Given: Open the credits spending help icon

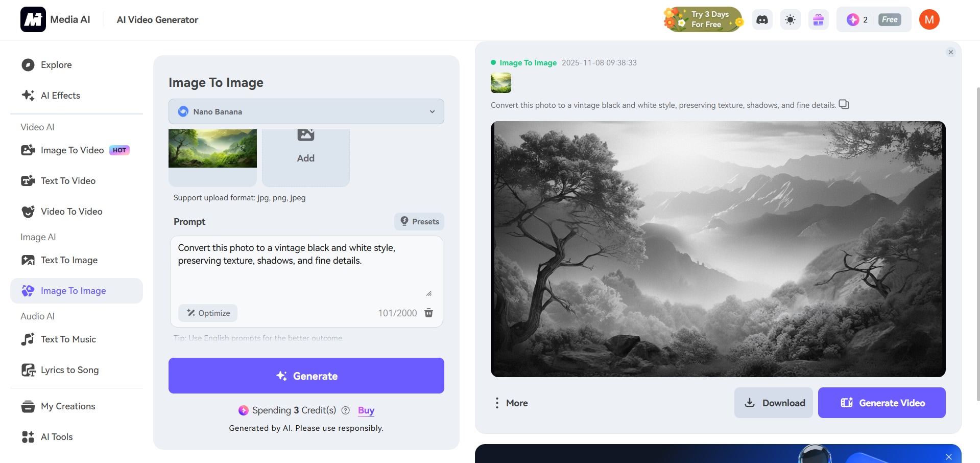Looking at the screenshot, I should [x=346, y=410].
